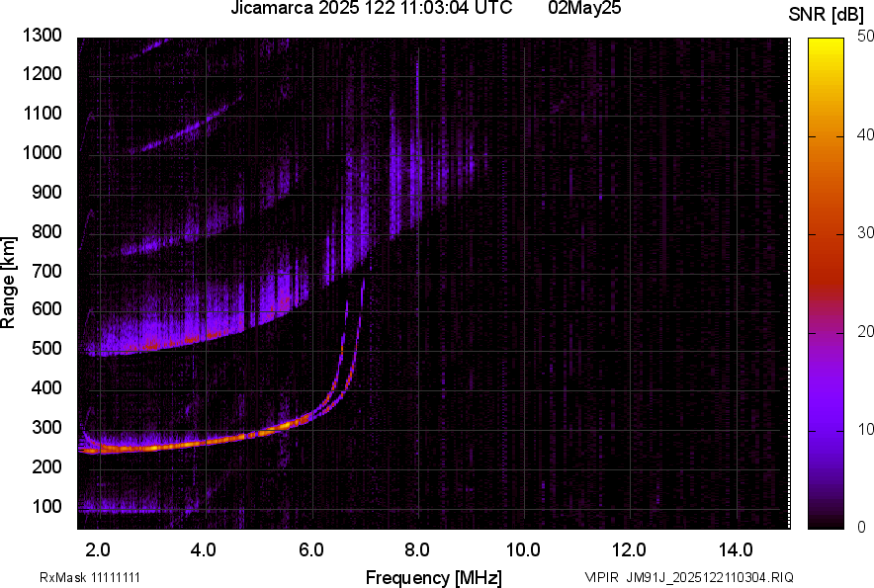Image resolution: width=874 pixels, height=588 pixels.
Task: Click the colorbar tick label "0"
Action: [x=862, y=526]
